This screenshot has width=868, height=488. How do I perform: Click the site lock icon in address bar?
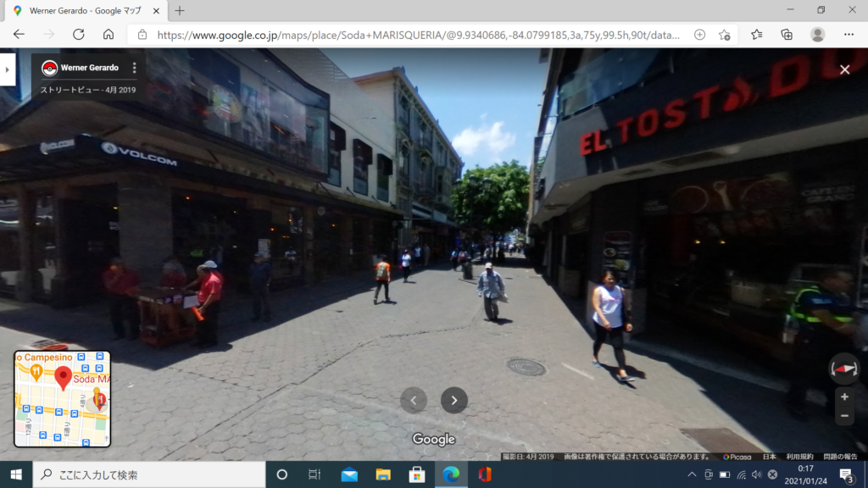click(142, 35)
